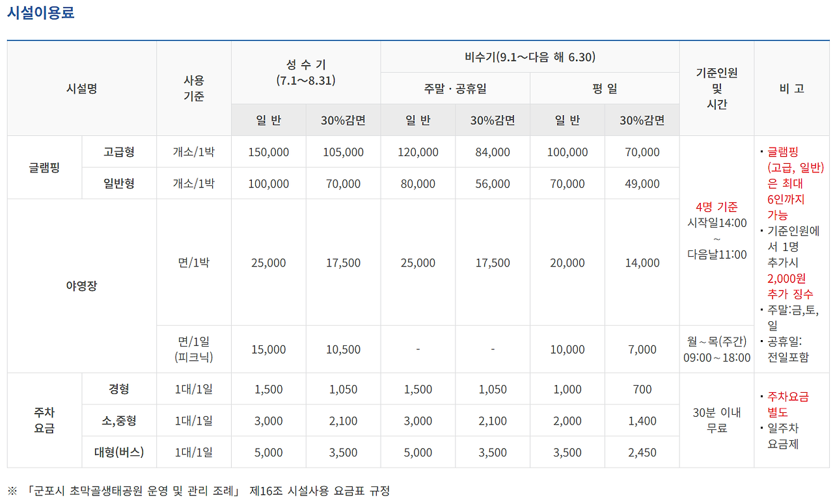Click the 다음날11:00 check-out time text
The image size is (833, 504).
717,254
